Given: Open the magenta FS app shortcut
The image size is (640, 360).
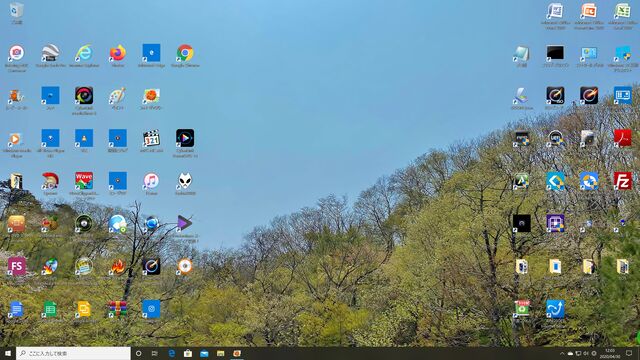Looking at the screenshot, I should coord(16,266).
